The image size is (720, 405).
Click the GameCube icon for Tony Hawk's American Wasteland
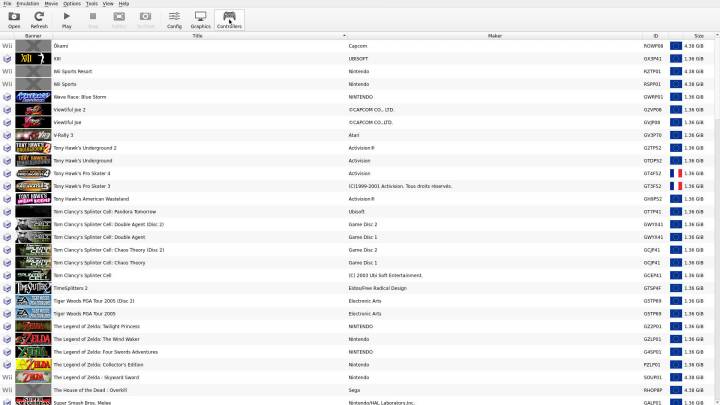7,199
